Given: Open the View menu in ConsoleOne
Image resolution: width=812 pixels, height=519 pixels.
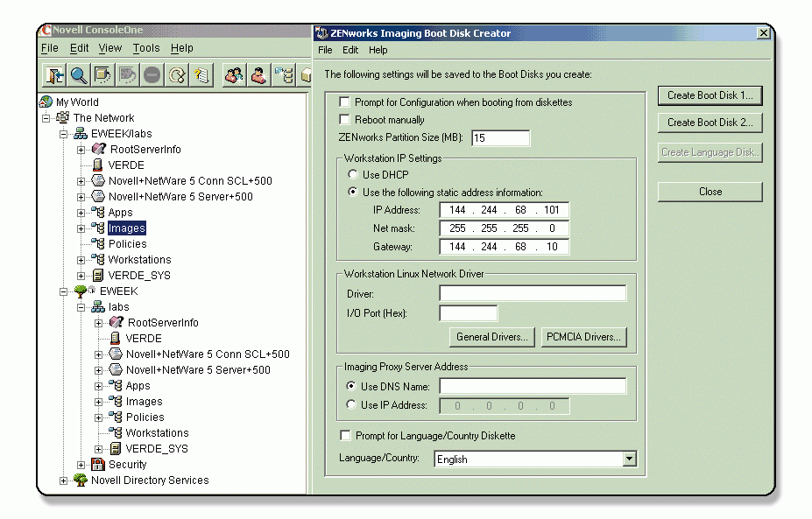Looking at the screenshot, I should coord(110,48).
